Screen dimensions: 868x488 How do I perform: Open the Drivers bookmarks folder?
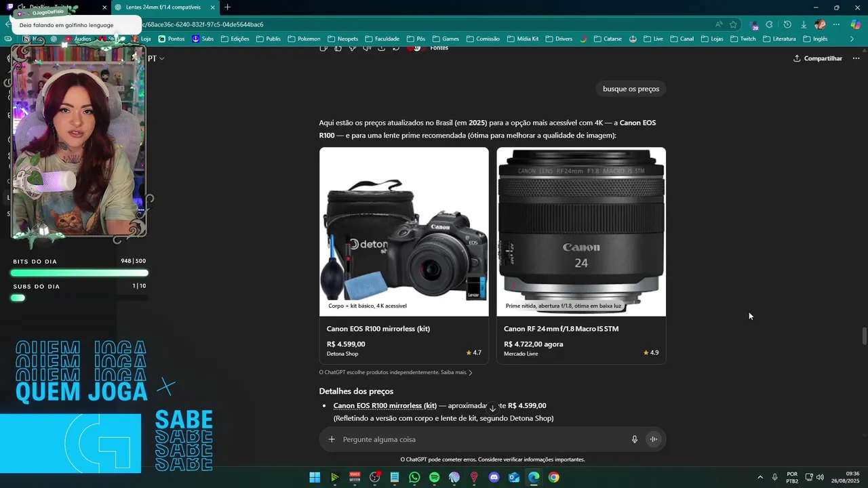tap(559, 39)
